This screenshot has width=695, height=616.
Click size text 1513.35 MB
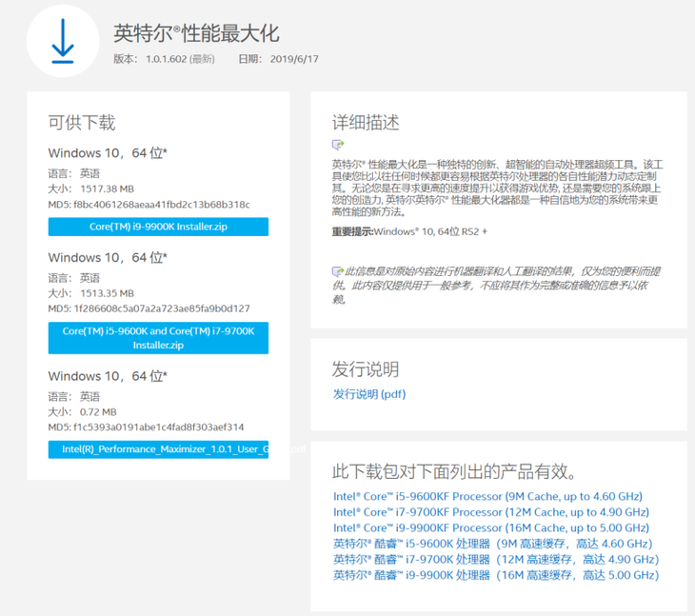point(107,293)
